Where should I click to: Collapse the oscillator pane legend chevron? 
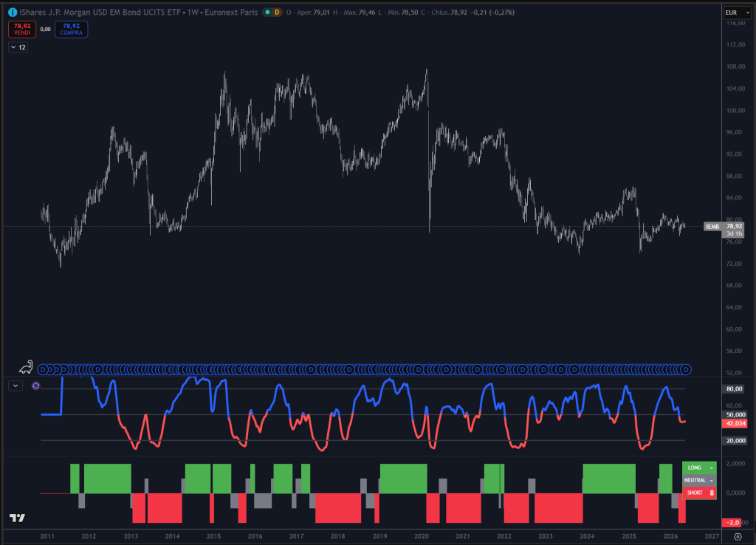click(16, 385)
